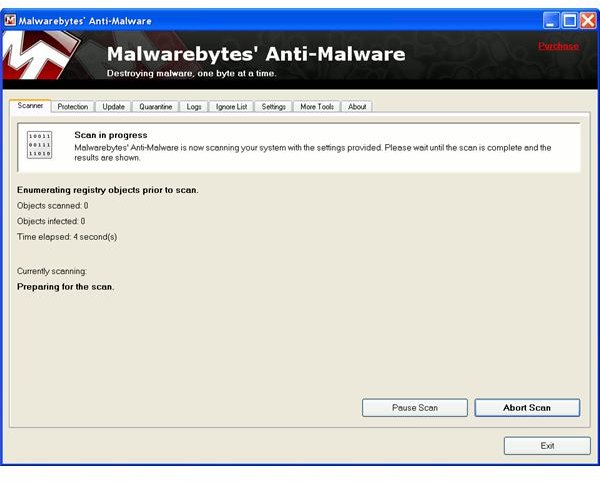Image resolution: width=600 pixels, height=482 pixels.
Task: Click the Exit button
Action: (x=547, y=446)
